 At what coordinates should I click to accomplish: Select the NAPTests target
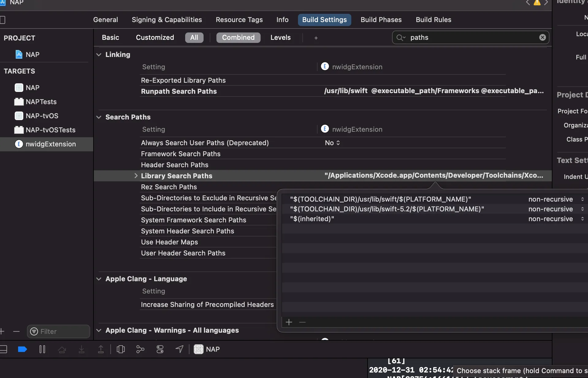36,102
